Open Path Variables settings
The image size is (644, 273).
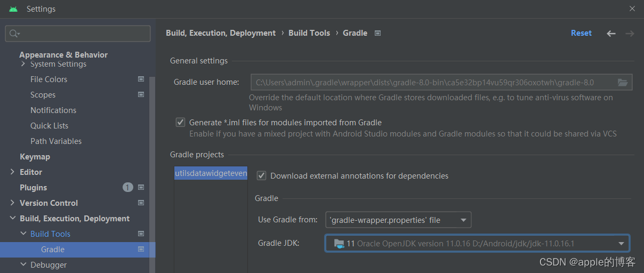[x=56, y=141]
